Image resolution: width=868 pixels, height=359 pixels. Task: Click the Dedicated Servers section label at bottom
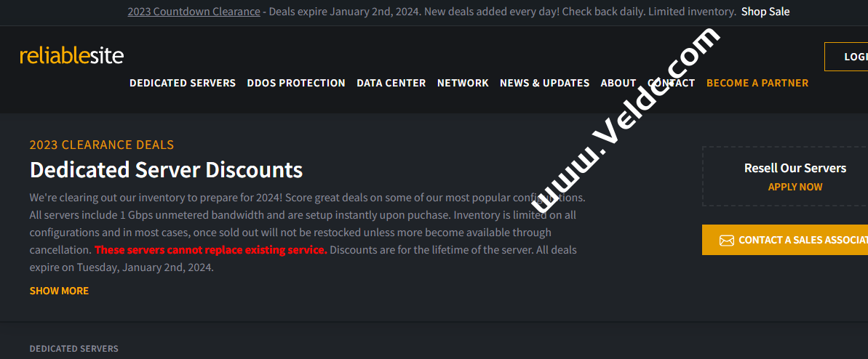coord(73,349)
